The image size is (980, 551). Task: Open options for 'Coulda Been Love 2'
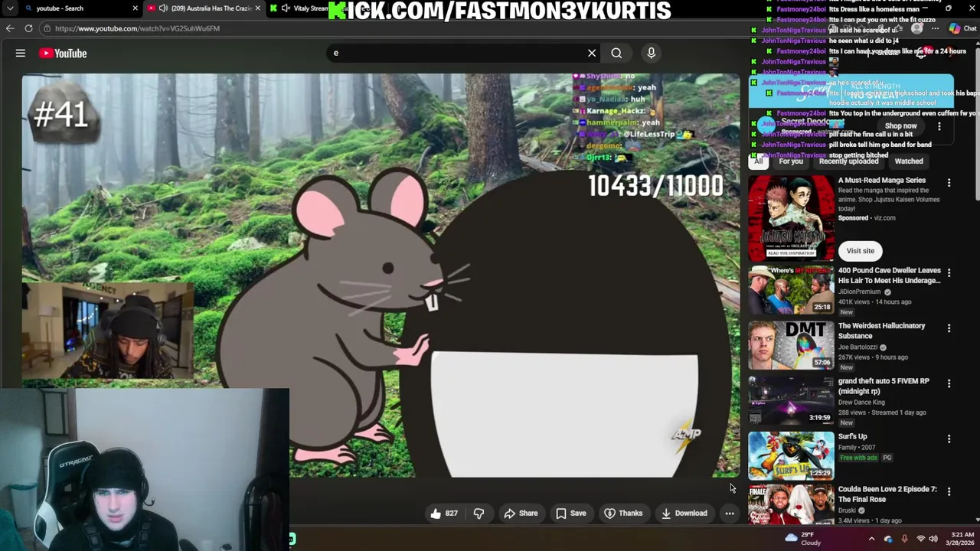click(949, 491)
